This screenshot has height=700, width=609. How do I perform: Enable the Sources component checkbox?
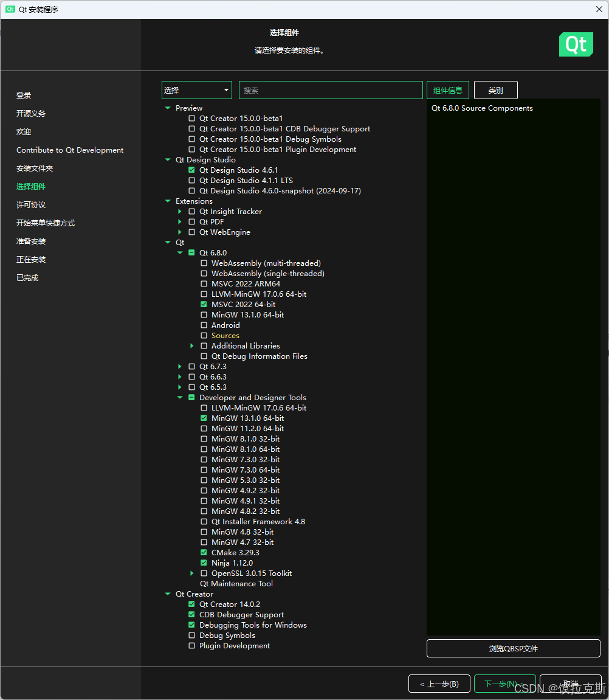[x=204, y=335]
